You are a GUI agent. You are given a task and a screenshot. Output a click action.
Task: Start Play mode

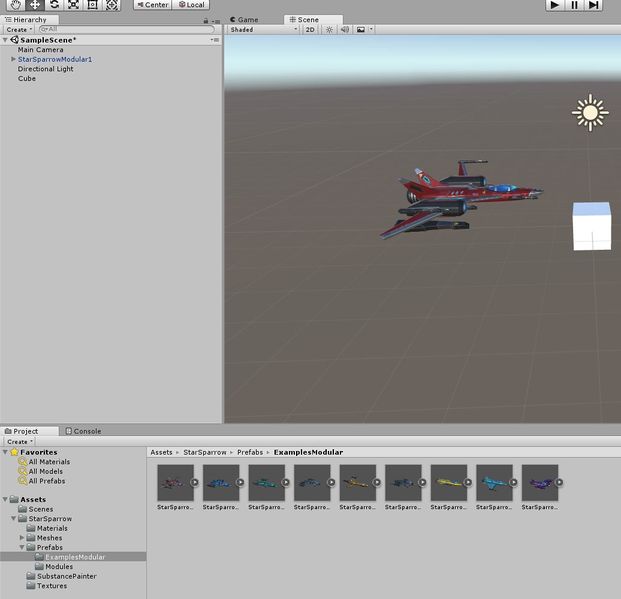555,5
